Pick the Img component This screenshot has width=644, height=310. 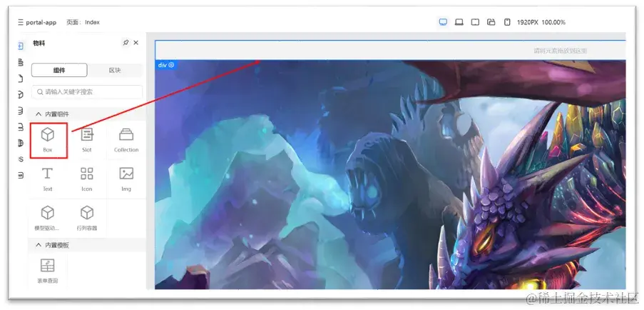126,179
